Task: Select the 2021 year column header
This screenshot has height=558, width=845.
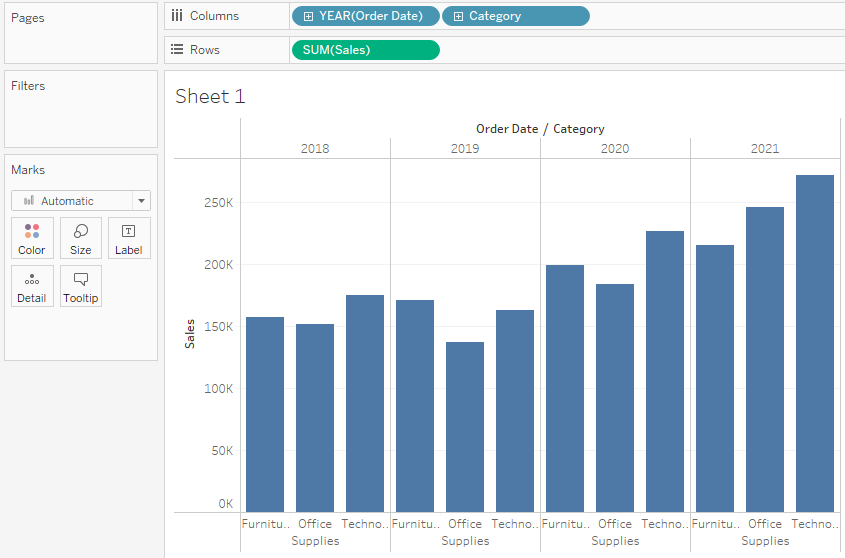Action: click(765, 149)
